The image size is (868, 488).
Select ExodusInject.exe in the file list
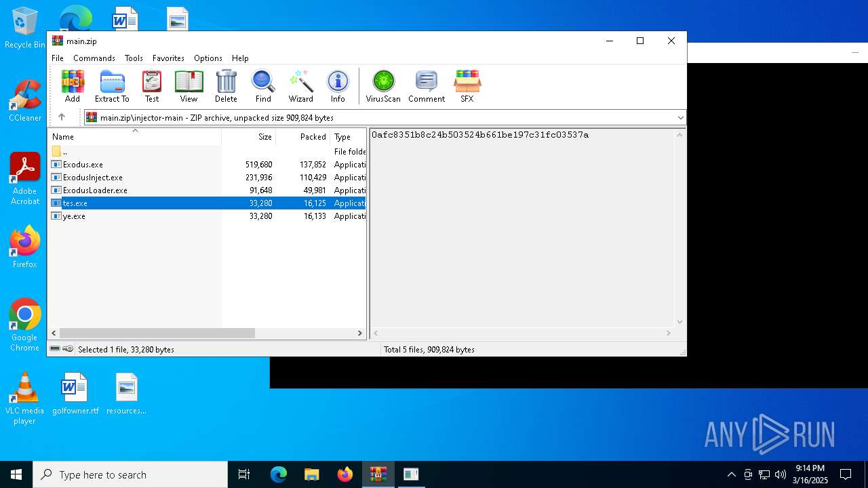pyautogui.click(x=208, y=178)
